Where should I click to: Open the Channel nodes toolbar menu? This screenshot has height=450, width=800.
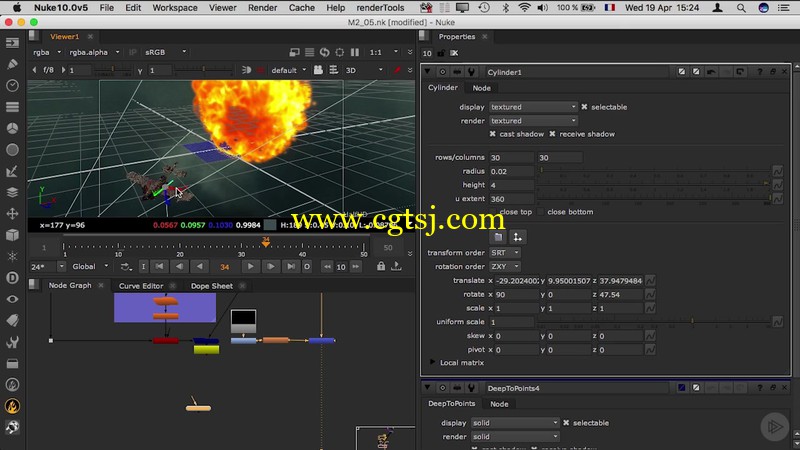(12, 107)
